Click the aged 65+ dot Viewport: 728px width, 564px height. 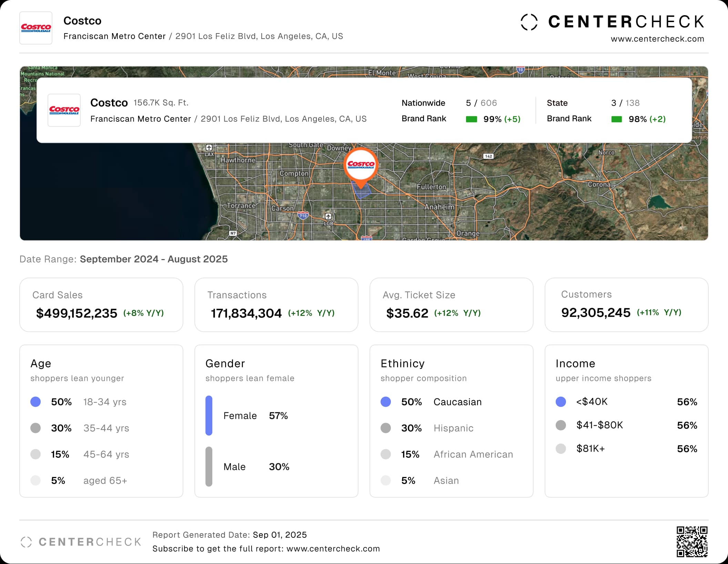coord(36,481)
